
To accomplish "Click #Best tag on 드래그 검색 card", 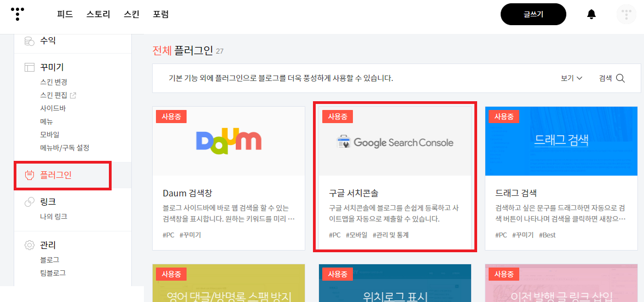I will [547, 235].
